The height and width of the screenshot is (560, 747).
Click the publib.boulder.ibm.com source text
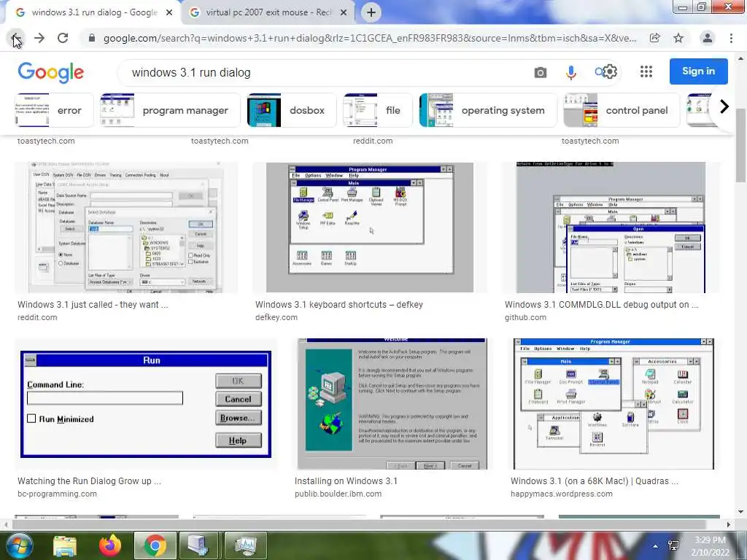tap(338, 494)
